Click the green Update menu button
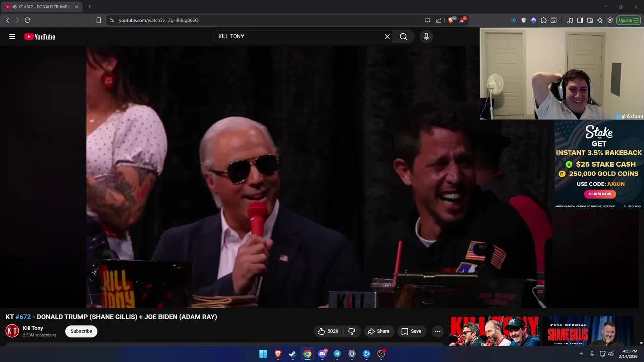 [x=629, y=20]
